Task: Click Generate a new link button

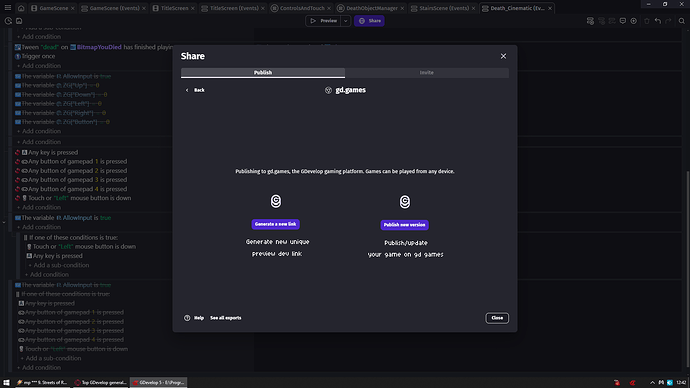Action: (x=275, y=224)
